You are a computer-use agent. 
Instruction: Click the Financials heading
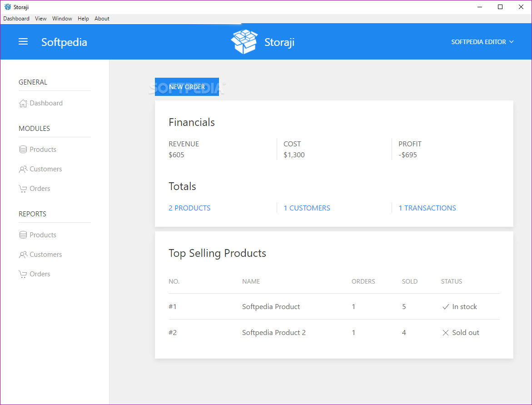[x=192, y=122]
